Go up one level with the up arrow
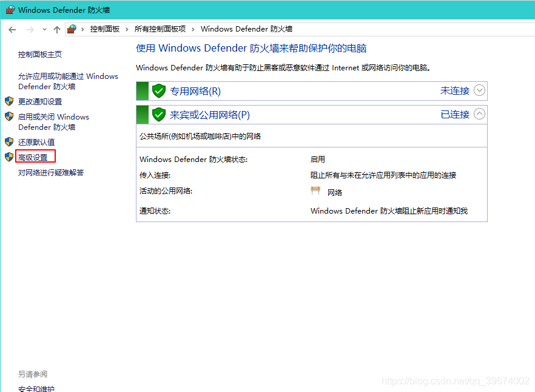The image size is (535, 392). (57, 30)
